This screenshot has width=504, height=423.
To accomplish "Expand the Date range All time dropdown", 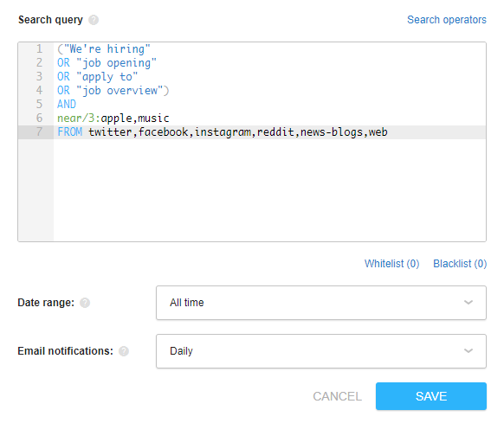I will [x=321, y=303].
